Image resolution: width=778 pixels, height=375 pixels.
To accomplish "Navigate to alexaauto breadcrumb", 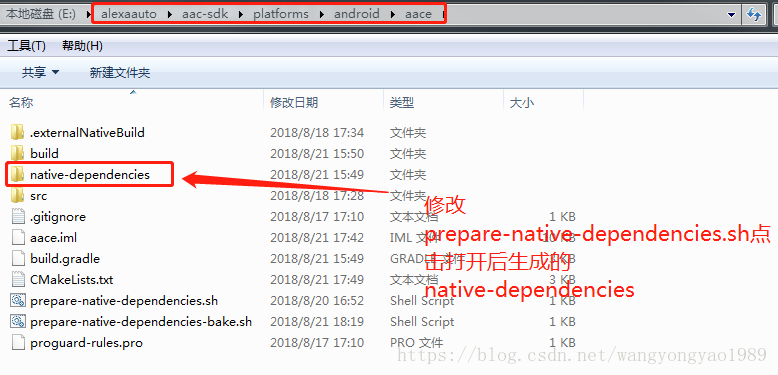I will pos(129,14).
